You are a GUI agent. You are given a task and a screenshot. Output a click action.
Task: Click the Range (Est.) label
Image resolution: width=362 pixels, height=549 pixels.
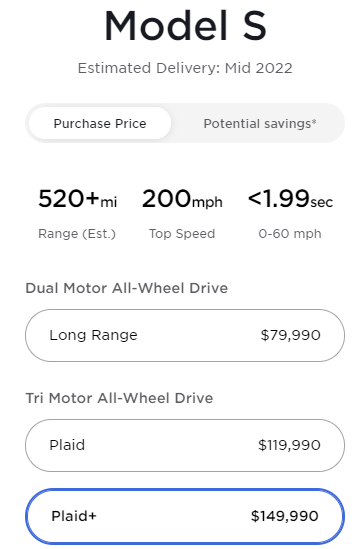pos(77,234)
